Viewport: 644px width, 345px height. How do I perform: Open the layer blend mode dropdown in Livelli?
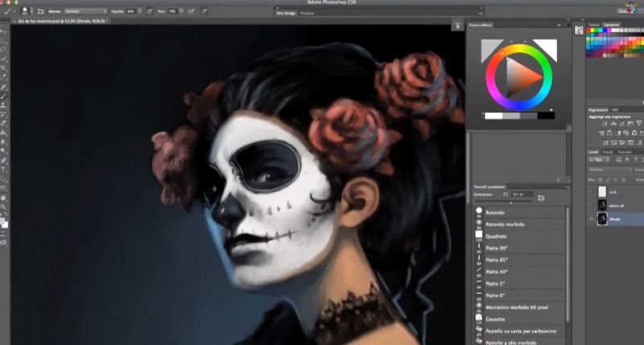tap(611, 170)
